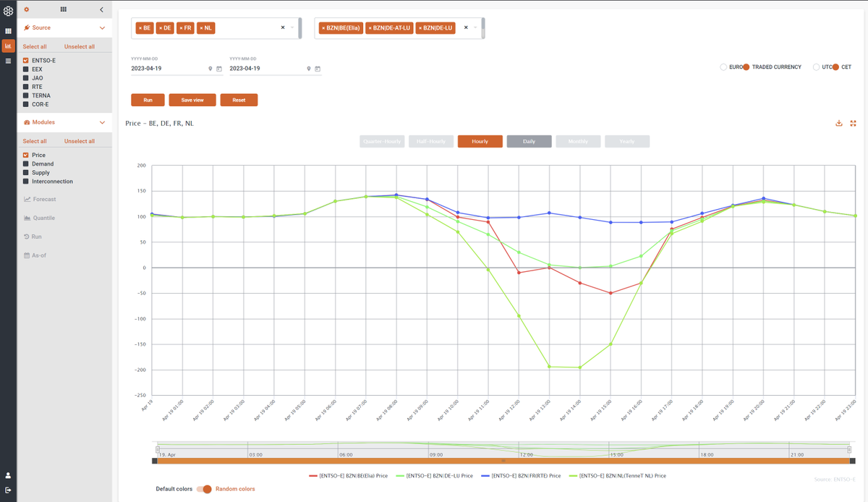The height and width of the screenshot is (502, 868).
Task: Open the list menu icon in the dark sidebar
Action: click(8, 61)
